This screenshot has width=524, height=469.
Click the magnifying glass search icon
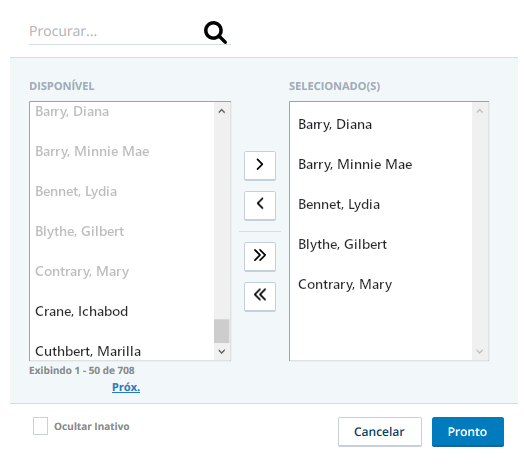tap(216, 32)
